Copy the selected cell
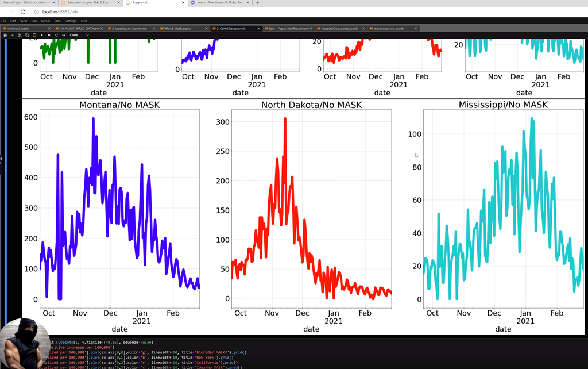The height and width of the screenshot is (369, 588). (x=27, y=35)
